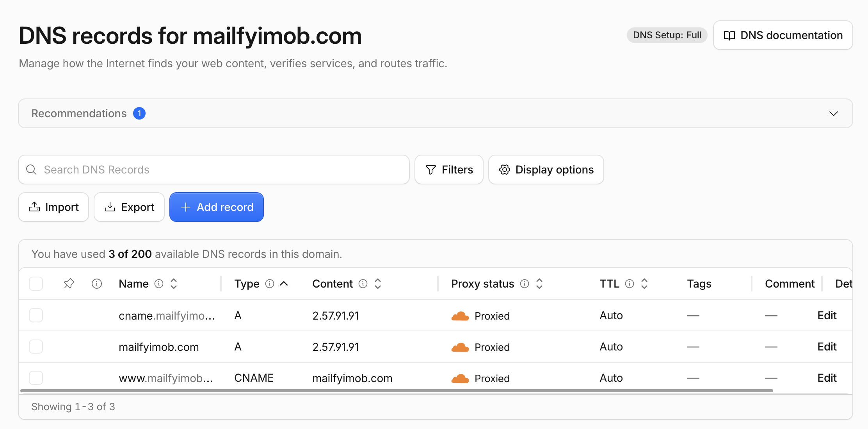868x429 pixels.
Task: Click the cname row's 2.57.91.91 content
Action: (336, 315)
